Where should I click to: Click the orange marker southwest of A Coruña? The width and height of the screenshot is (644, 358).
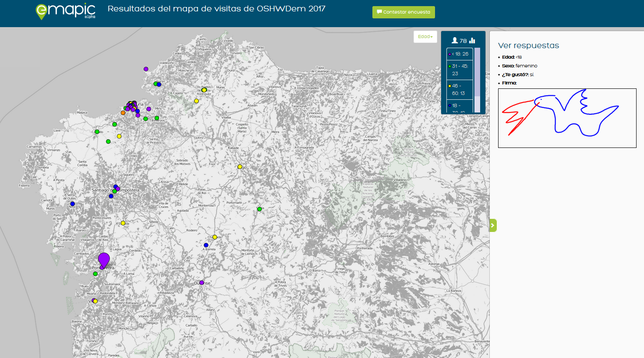point(123,113)
